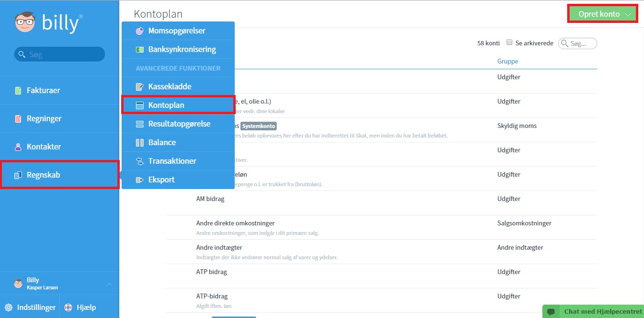Open Chat med Hjælpecentret
The image size is (644, 318).
(593, 312)
